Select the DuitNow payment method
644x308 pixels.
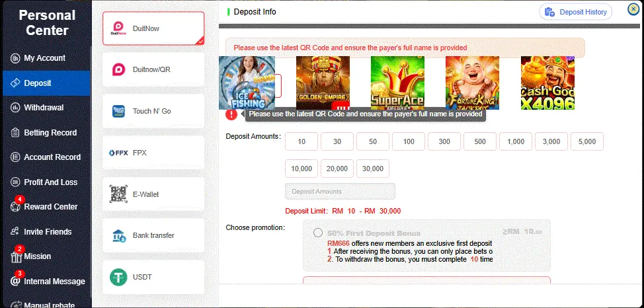click(153, 28)
